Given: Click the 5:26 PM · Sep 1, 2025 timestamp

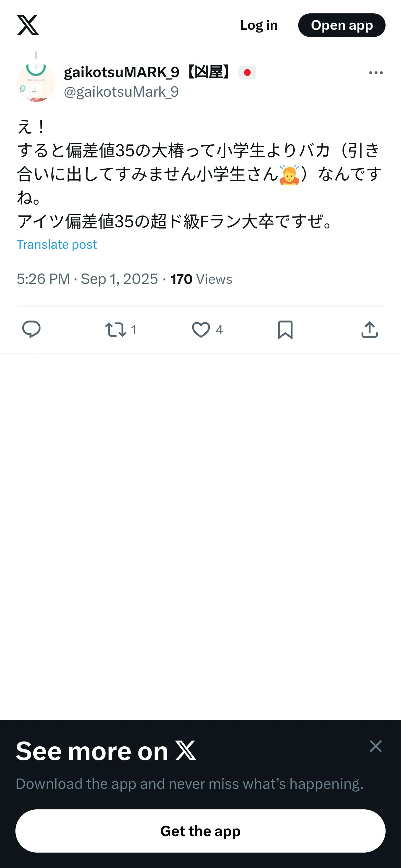Looking at the screenshot, I should pyautogui.click(x=87, y=279).
